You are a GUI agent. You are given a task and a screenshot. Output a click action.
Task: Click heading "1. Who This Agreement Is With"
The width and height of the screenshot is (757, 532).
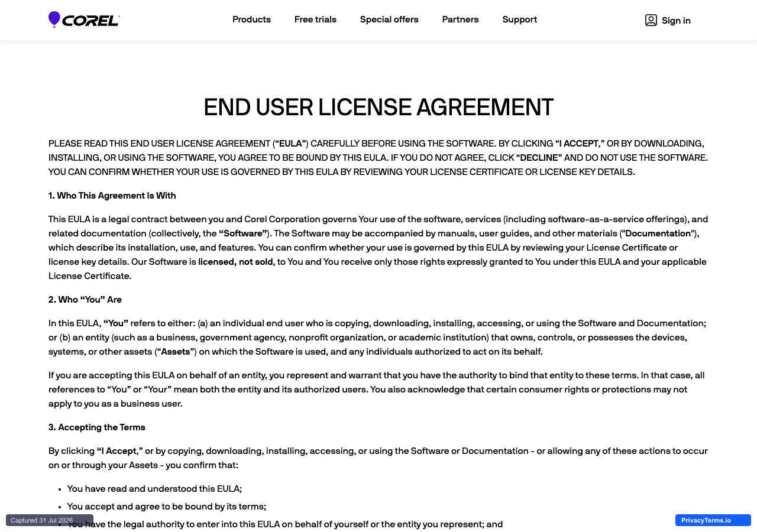pos(112,196)
